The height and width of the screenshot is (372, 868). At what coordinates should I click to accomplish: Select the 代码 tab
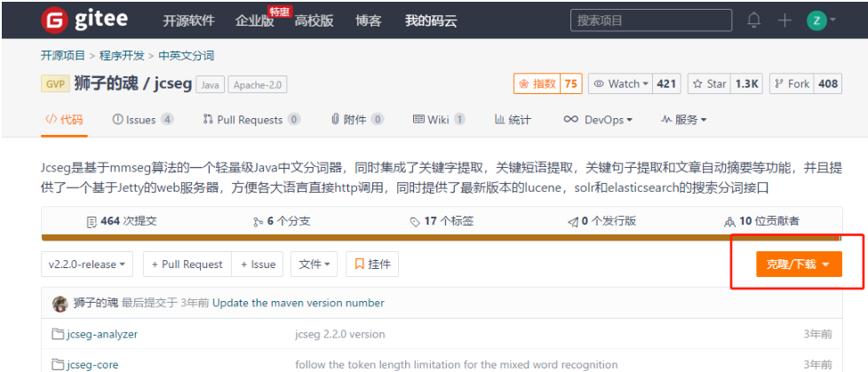64,120
